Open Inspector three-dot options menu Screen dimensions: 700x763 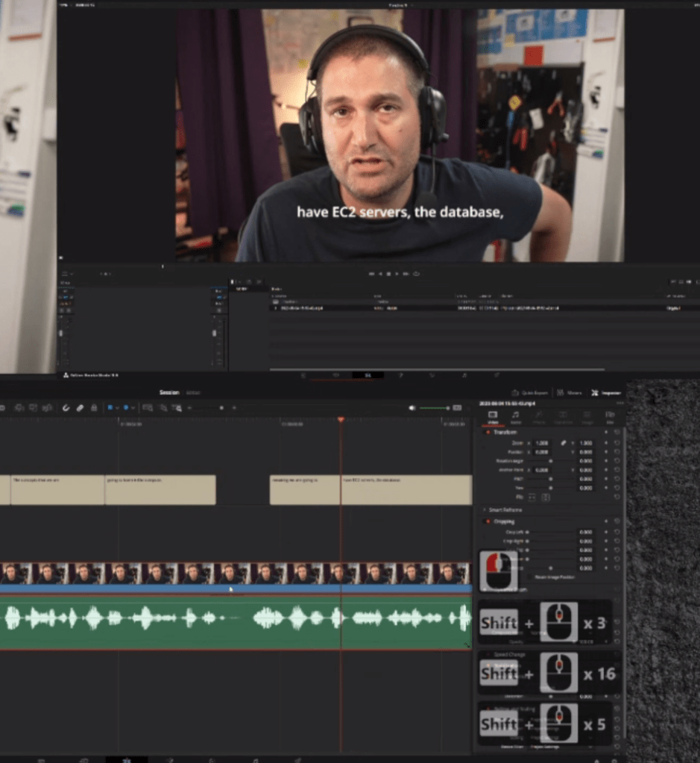coord(619,404)
